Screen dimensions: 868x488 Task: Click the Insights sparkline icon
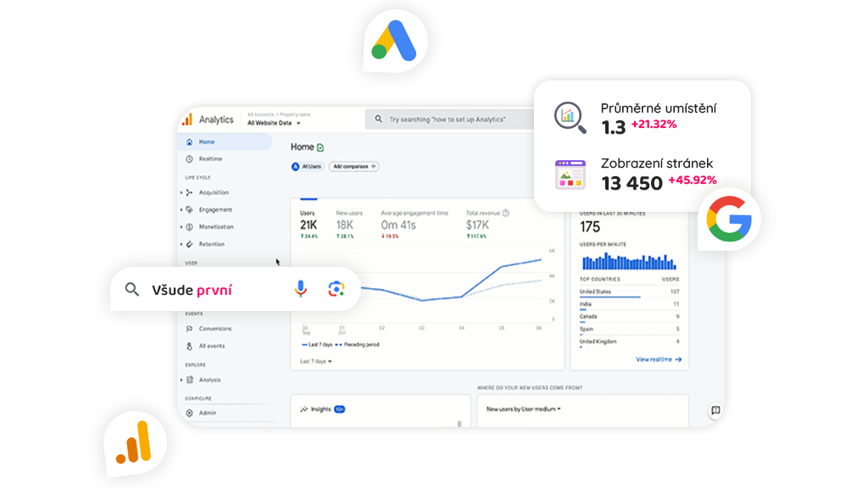click(x=304, y=409)
